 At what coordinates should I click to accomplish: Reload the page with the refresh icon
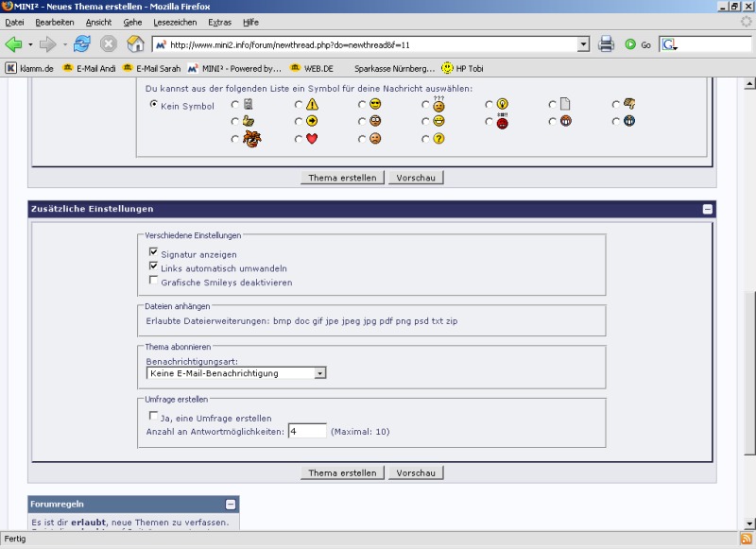82,44
